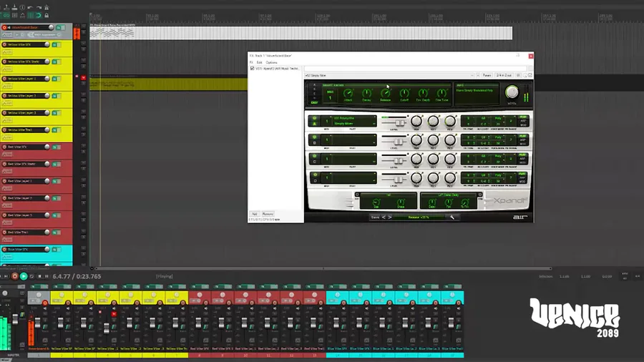Toggle the lock icon in lower toolbar row
Screen dimensions: 644x362
[x=47, y=16]
